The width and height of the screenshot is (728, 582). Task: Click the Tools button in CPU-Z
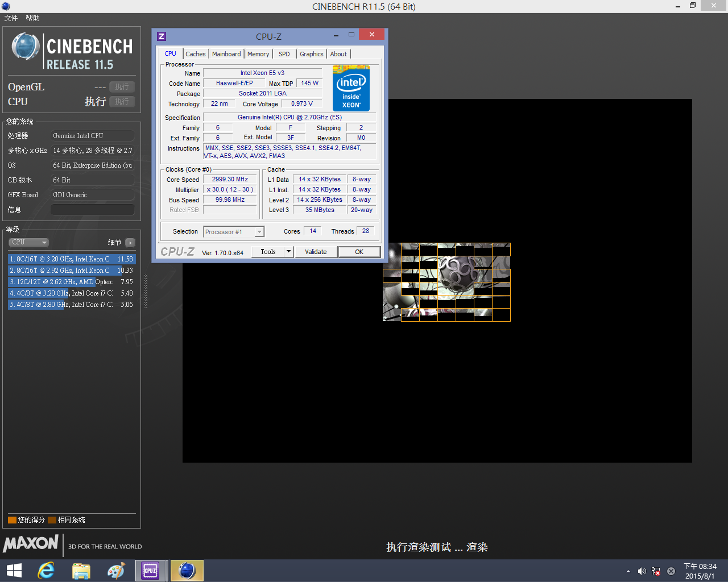268,252
